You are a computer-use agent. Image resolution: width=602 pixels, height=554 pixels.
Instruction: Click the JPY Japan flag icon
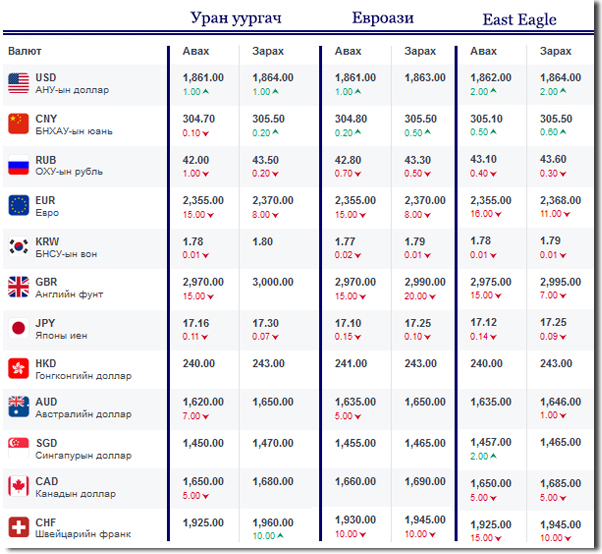point(18,328)
